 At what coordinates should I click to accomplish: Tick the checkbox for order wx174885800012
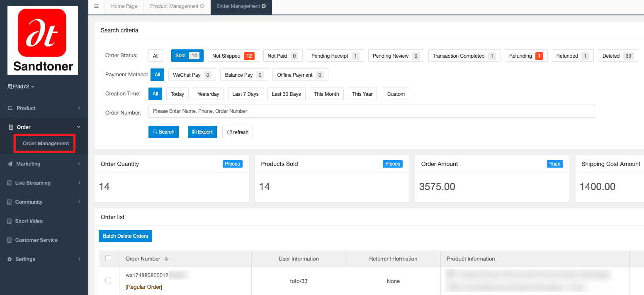pos(108,280)
